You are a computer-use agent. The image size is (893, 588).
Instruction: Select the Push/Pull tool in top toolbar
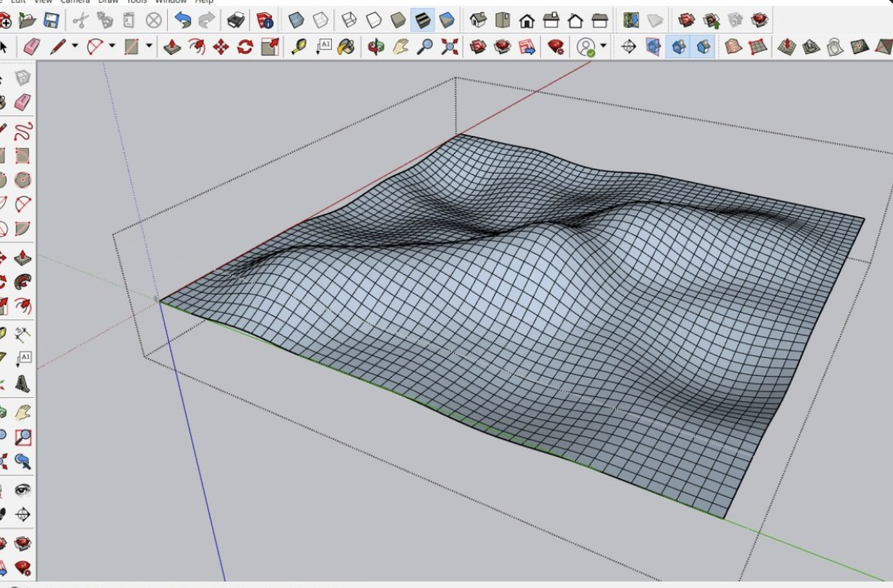pos(172,47)
